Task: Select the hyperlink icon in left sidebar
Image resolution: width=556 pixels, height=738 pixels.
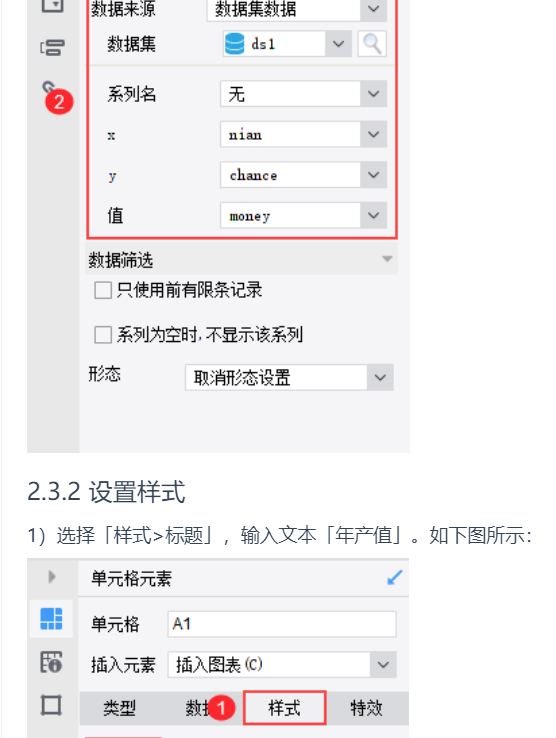Action: 48,88
